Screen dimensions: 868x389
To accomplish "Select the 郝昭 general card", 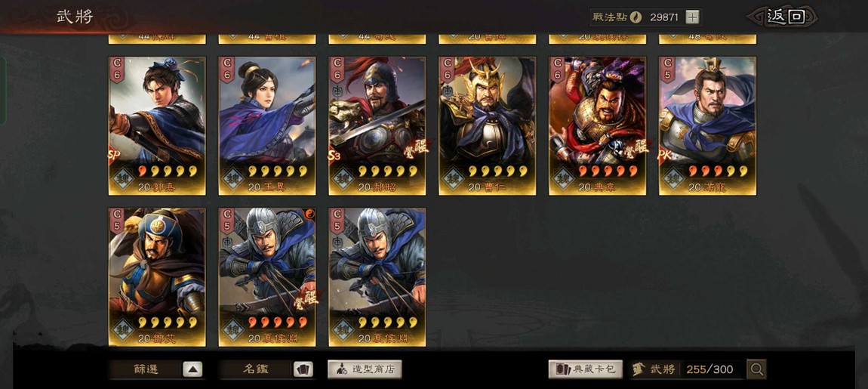I will 377,126.
